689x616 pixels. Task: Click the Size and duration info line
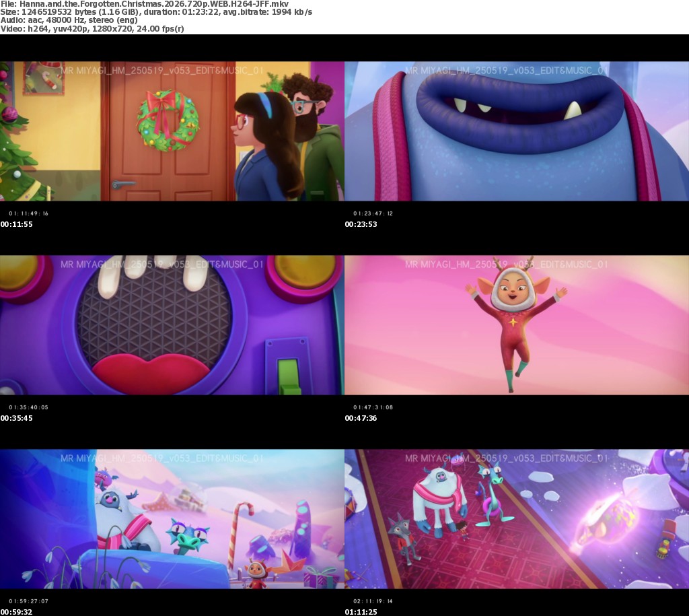pyautogui.click(x=156, y=13)
